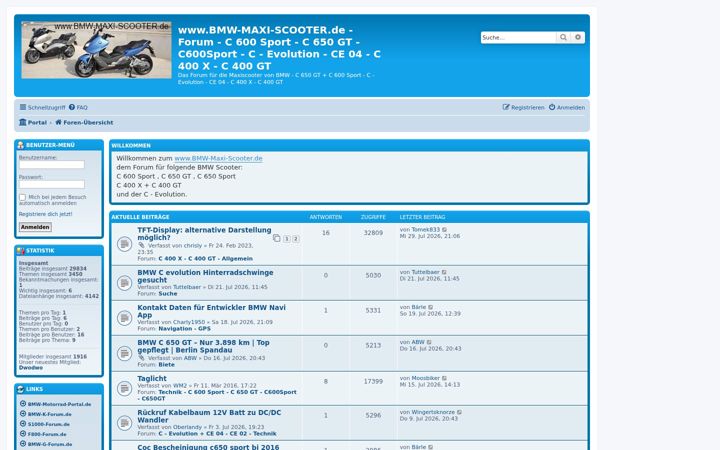720x450 pixels.
Task: Open the www.BMW-Maxi-Scooter.de welcome link
Action: pyautogui.click(x=218, y=158)
